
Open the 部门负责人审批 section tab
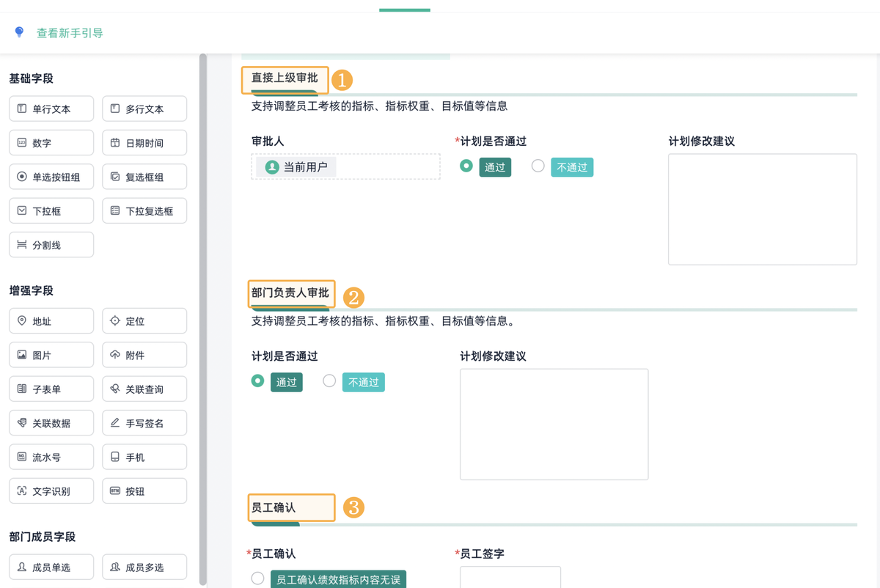[x=290, y=293]
